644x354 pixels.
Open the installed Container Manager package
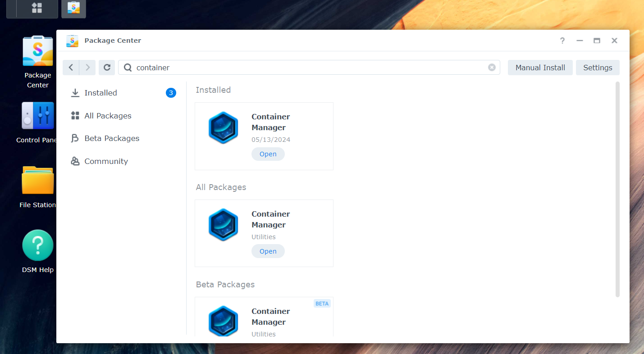coord(268,154)
